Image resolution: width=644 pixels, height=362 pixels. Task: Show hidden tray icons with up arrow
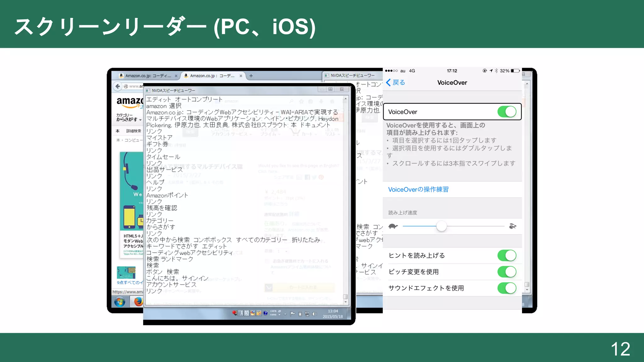(x=285, y=314)
